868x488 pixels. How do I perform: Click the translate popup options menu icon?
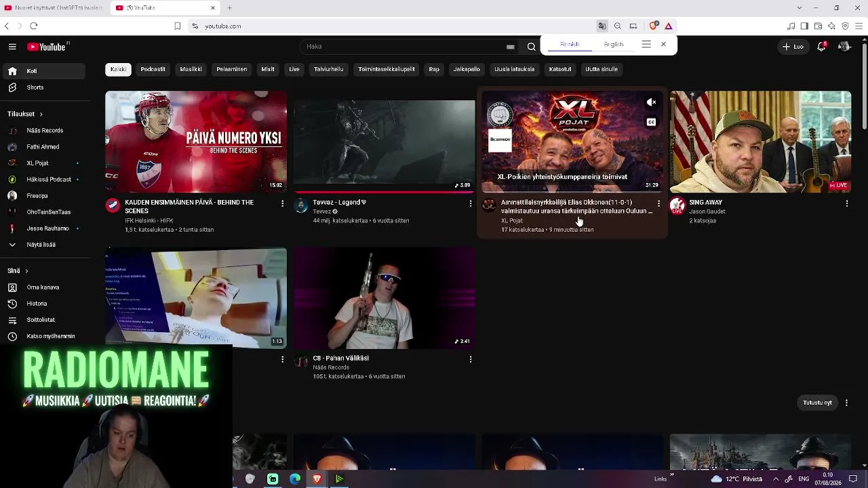click(646, 44)
